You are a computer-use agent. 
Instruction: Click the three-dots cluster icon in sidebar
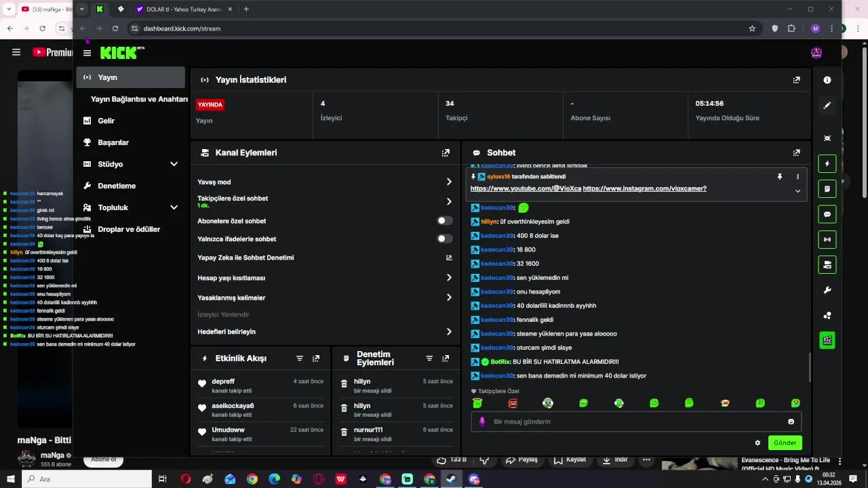click(827, 315)
